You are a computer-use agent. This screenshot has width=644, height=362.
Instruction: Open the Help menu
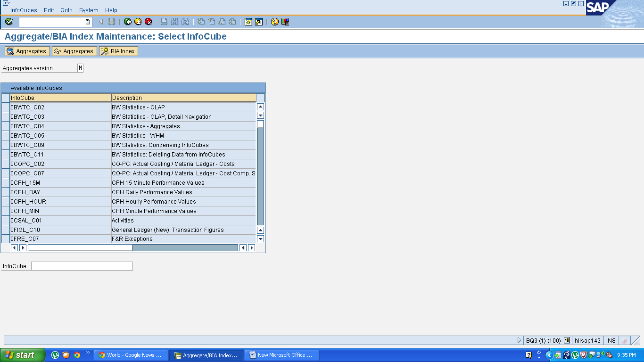[x=111, y=10]
